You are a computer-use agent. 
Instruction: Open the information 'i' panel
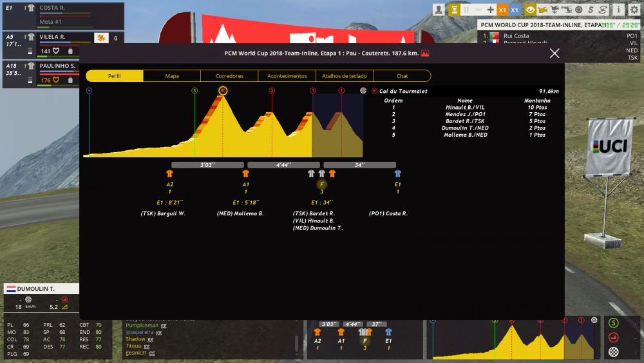tap(618, 10)
